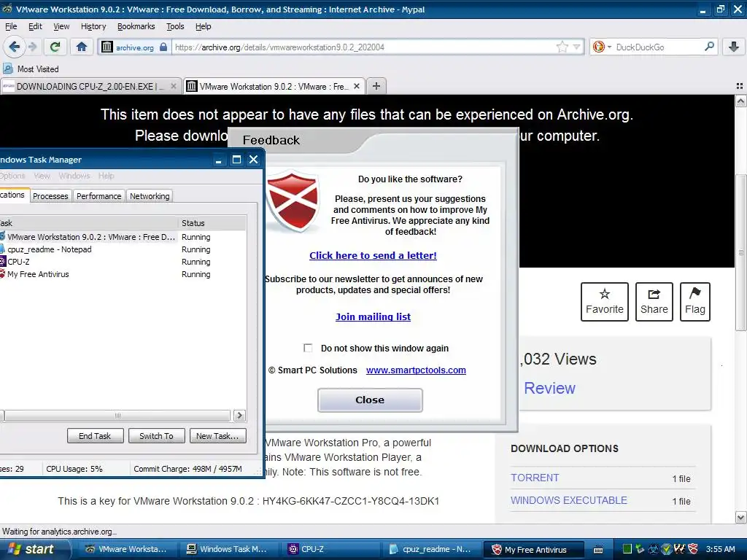This screenshot has height=560, width=747.
Task: Click the Review link
Action: coord(550,388)
